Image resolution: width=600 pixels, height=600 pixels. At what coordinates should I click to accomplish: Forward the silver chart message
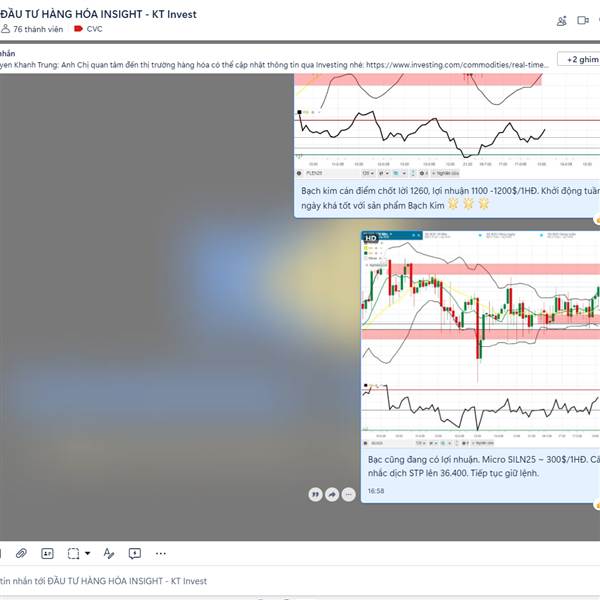point(332,494)
